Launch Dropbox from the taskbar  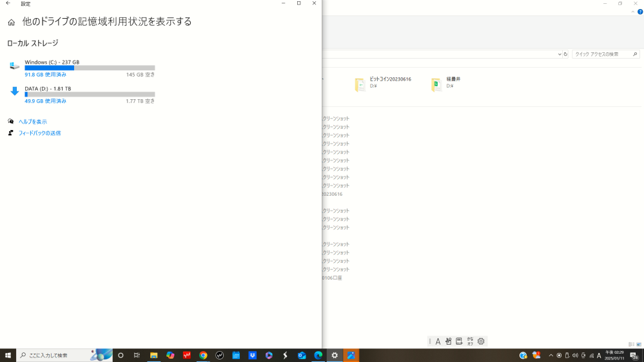click(253, 355)
